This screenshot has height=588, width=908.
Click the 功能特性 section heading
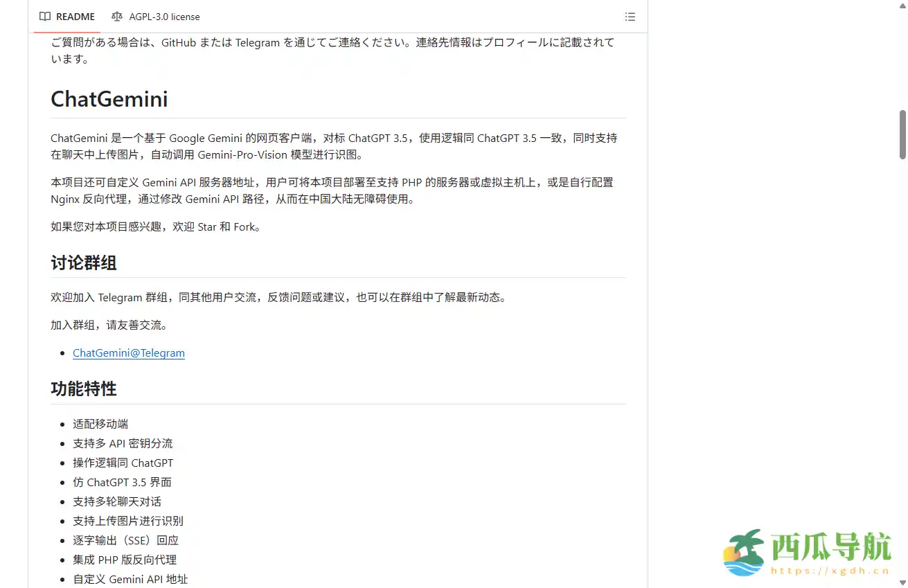pos(84,389)
